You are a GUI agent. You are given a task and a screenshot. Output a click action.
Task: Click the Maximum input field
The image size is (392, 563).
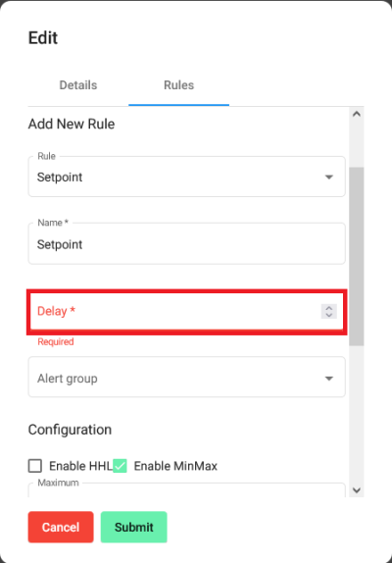[187, 490]
